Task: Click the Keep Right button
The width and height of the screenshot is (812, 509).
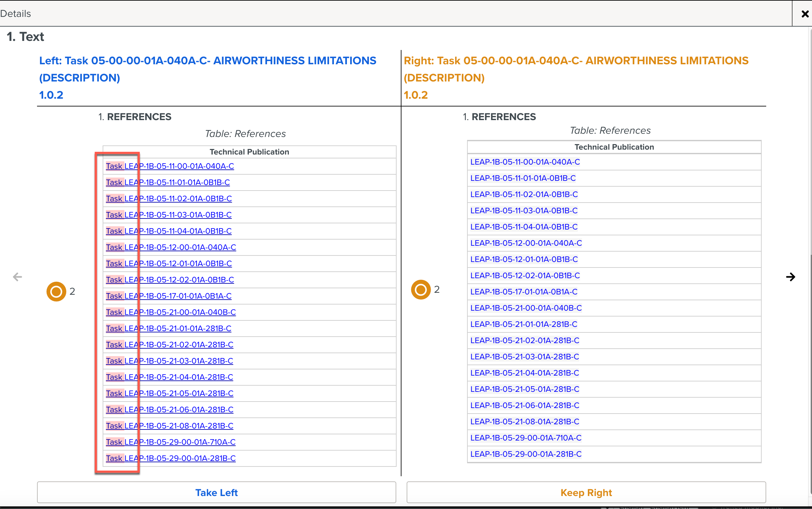Action: click(x=586, y=492)
